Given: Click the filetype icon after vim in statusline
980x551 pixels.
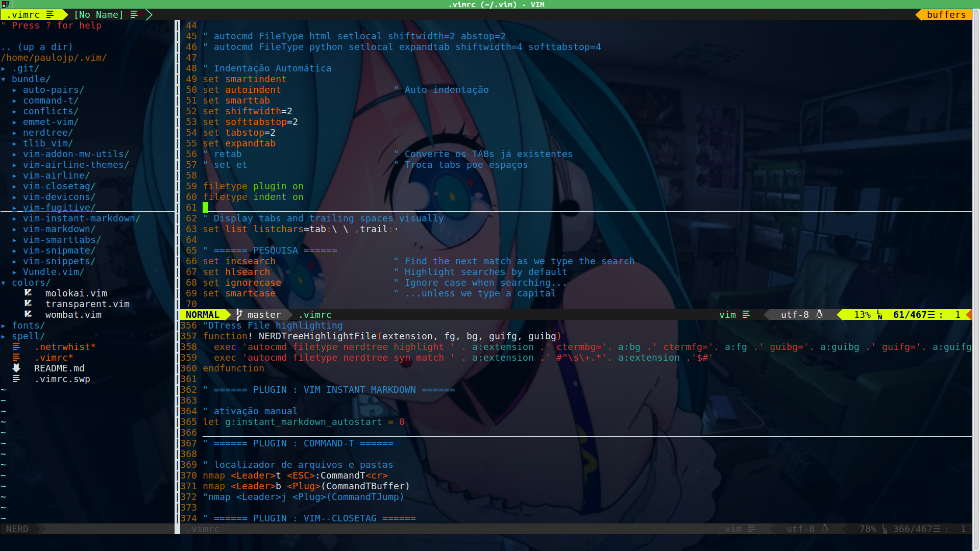Looking at the screenshot, I should pos(746,314).
